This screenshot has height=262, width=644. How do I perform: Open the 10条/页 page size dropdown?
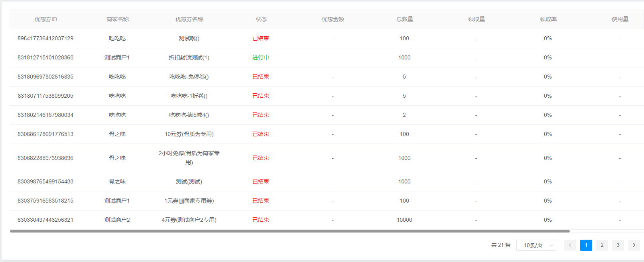[536, 245]
